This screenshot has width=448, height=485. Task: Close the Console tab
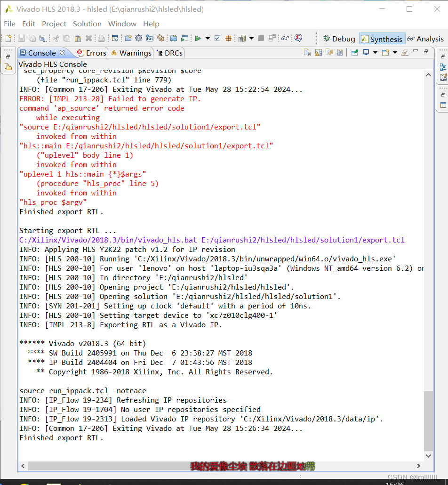62,53
